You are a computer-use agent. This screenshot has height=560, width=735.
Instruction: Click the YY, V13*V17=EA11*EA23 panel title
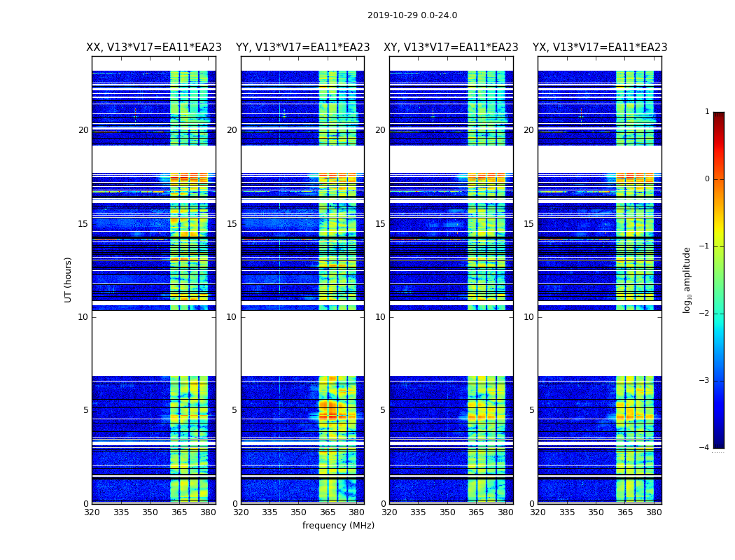tap(303, 48)
